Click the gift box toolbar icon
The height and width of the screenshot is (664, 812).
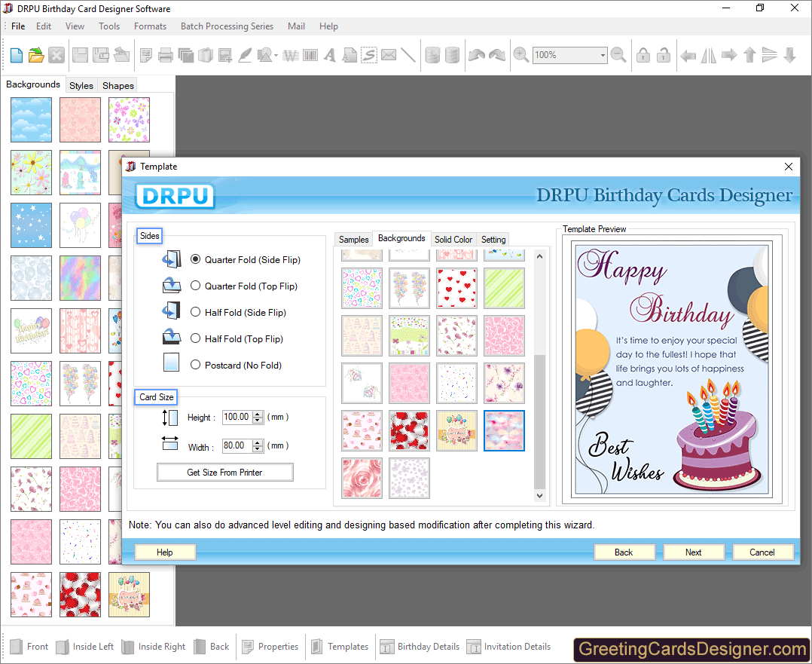206,55
